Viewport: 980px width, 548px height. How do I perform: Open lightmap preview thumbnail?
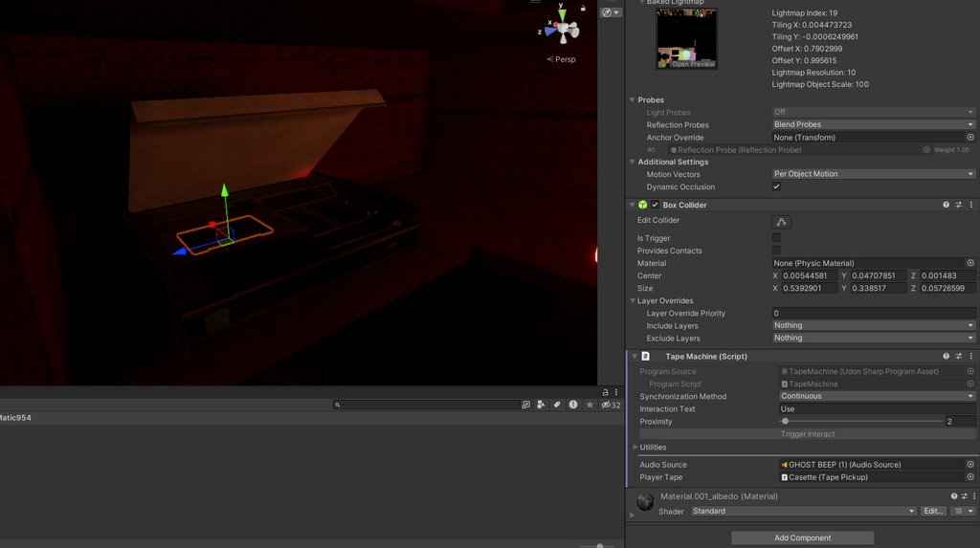coord(686,38)
